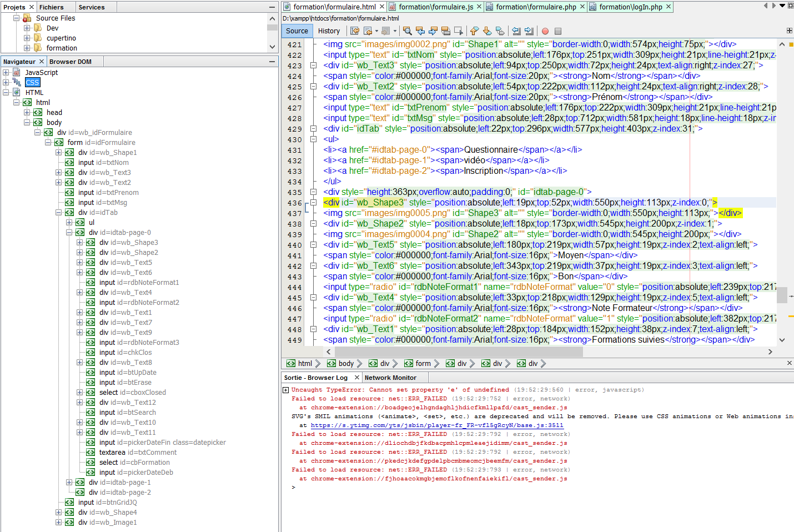Toggle bookmark on the current line
This screenshot has width=794, height=532.
tap(500, 31)
